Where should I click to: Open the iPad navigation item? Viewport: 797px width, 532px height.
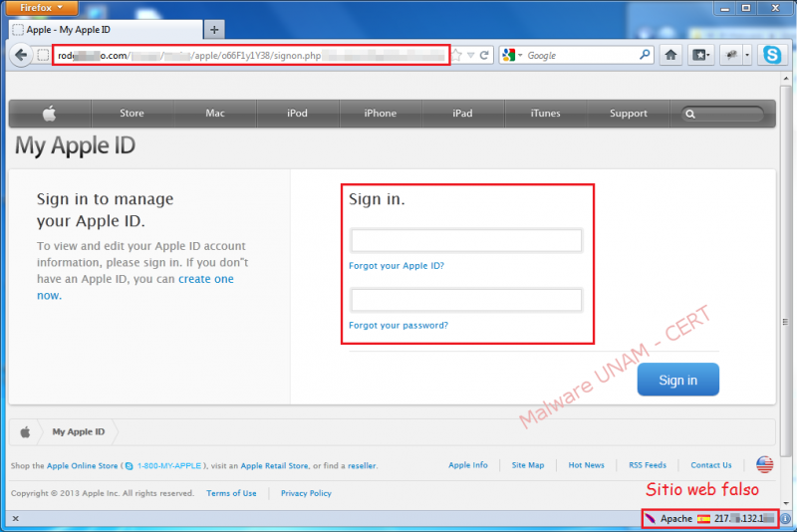(462, 114)
